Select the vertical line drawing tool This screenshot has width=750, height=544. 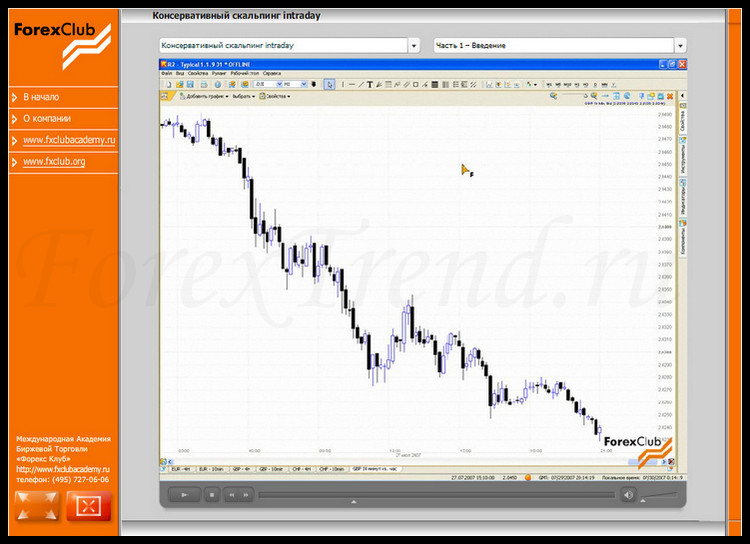coord(342,84)
